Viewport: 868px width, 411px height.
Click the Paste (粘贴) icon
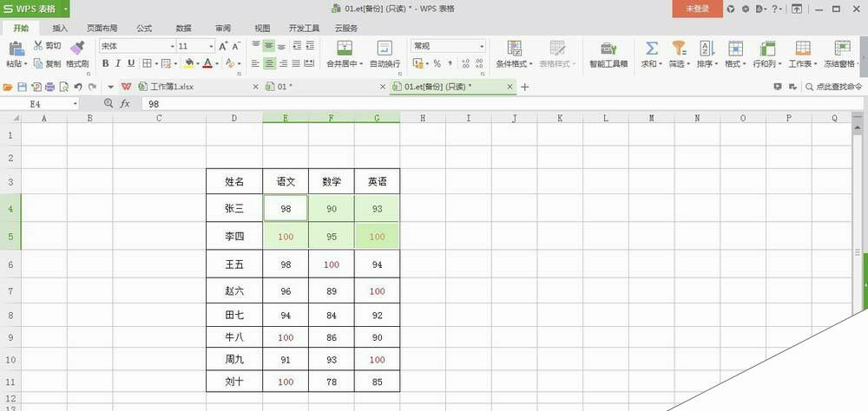point(16,49)
